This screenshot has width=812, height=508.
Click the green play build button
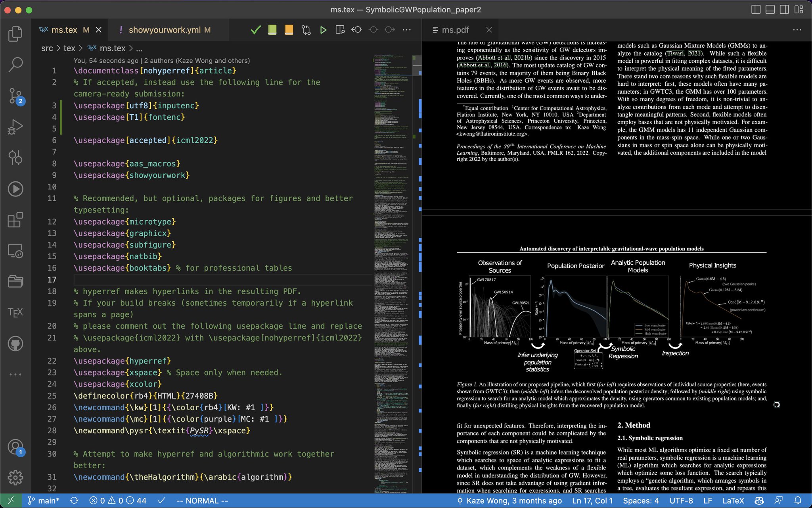(323, 30)
